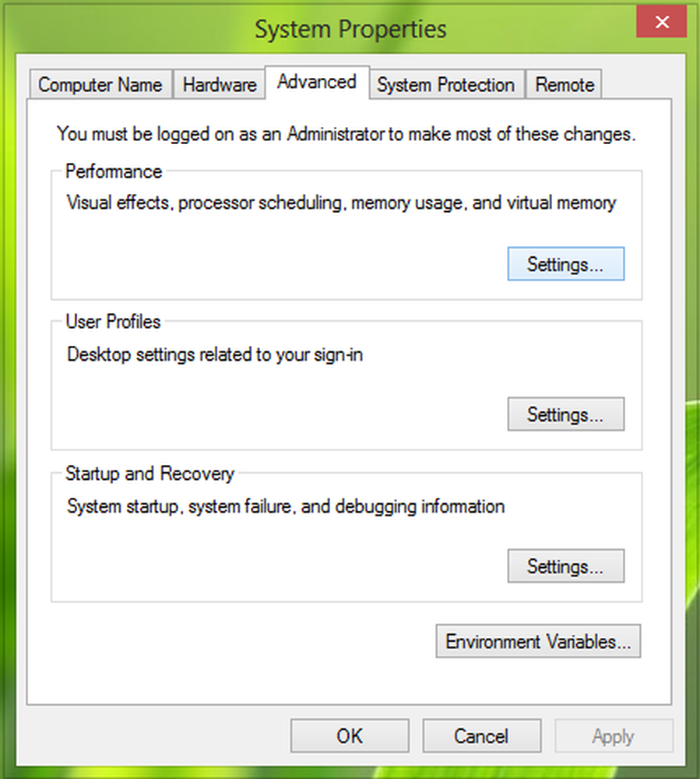Open Startup and Recovery Settings
Image resolution: width=700 pixels, height=779 pixels.
coord(565,566)
